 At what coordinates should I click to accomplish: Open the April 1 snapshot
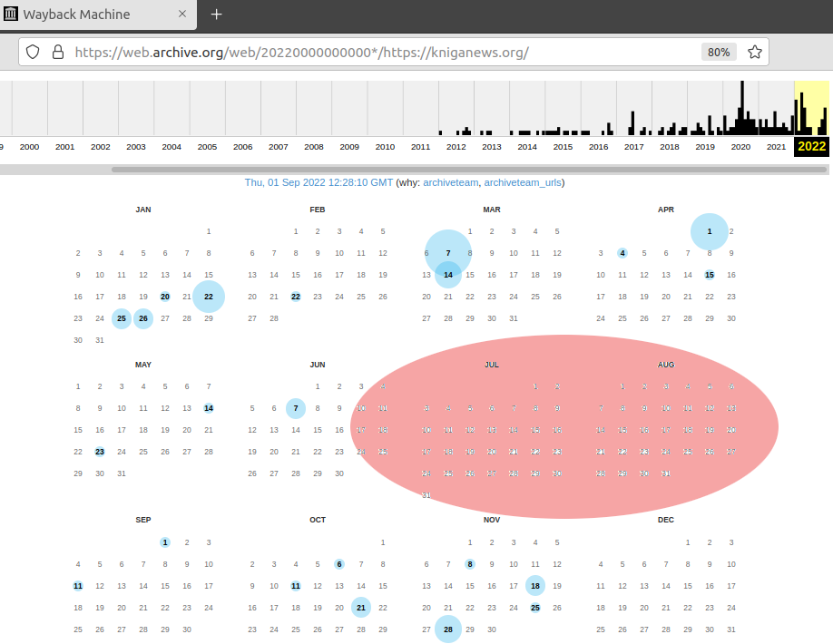(x=710, y=231)
